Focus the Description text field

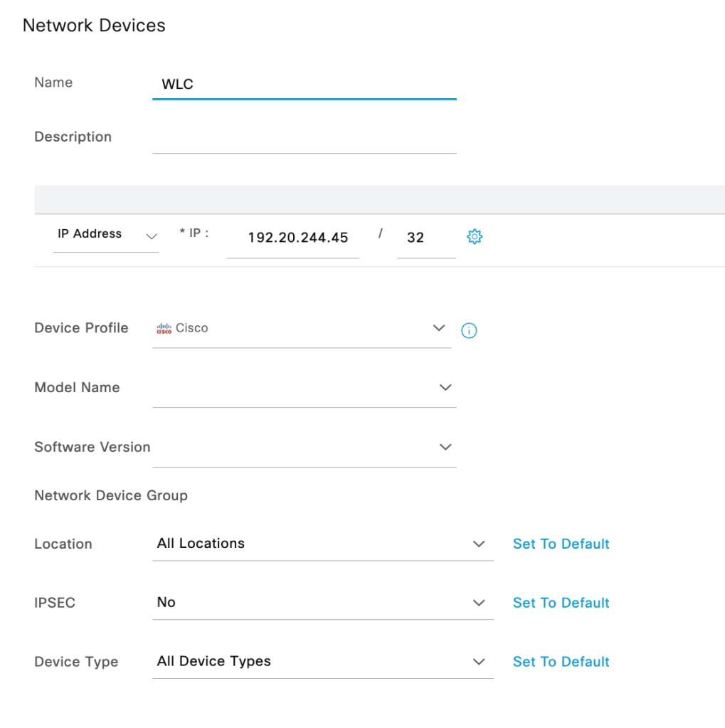tap(304, 137)
